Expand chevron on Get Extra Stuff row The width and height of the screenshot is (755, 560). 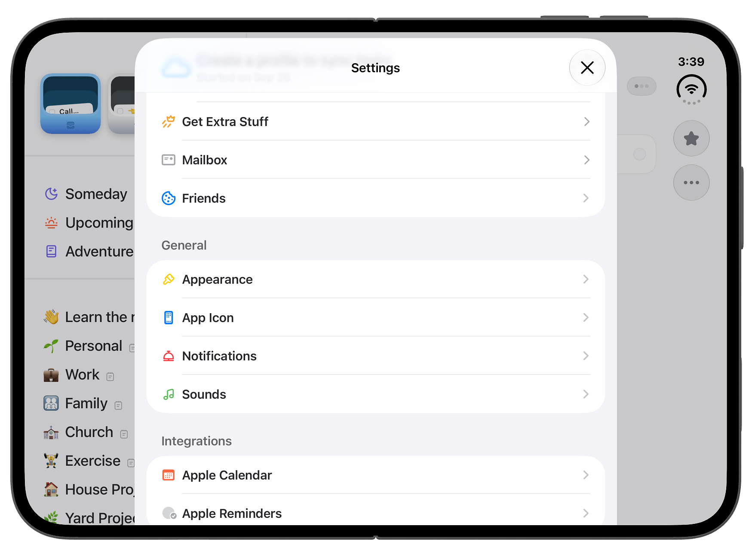point(586,122)
